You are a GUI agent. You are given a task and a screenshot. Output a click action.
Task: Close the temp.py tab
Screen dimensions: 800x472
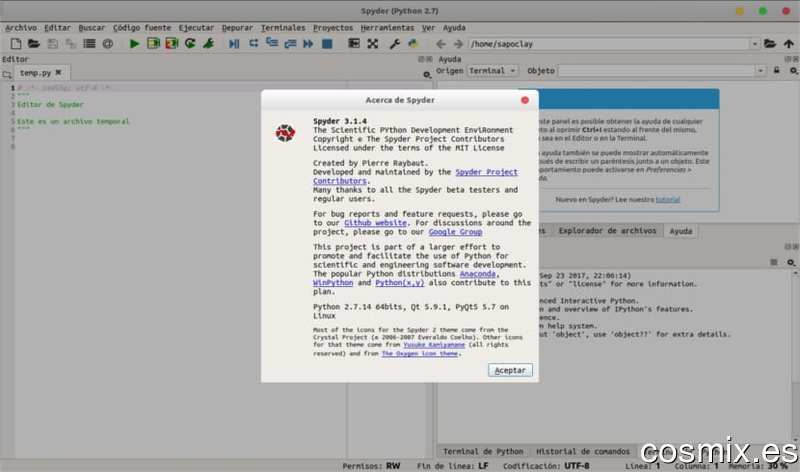coord(59,72)
